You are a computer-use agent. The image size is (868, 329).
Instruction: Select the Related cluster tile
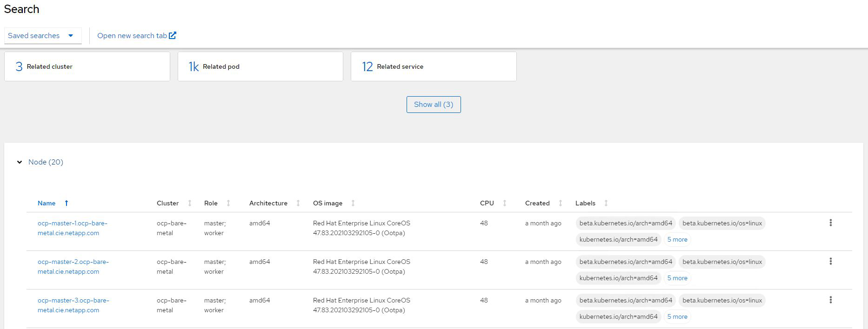tap(87, 66)
